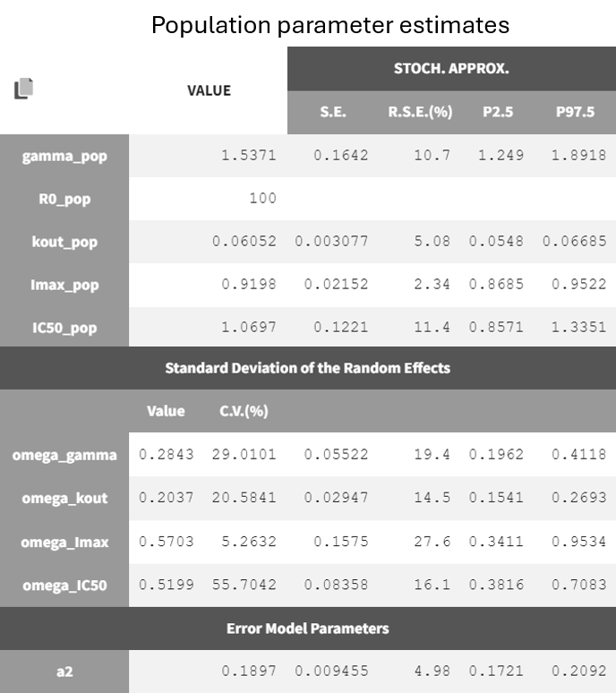The height and width of the screenshot is (693, 616).
Task: Select the kout_pop parameter label
Action: click(64, 242)
